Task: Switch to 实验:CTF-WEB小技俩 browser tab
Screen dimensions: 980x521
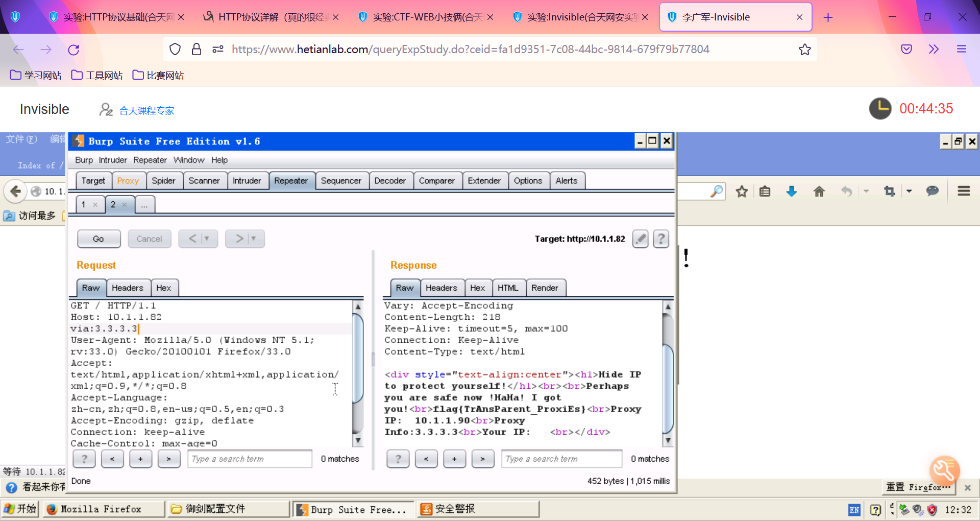Action: [426, 17]
